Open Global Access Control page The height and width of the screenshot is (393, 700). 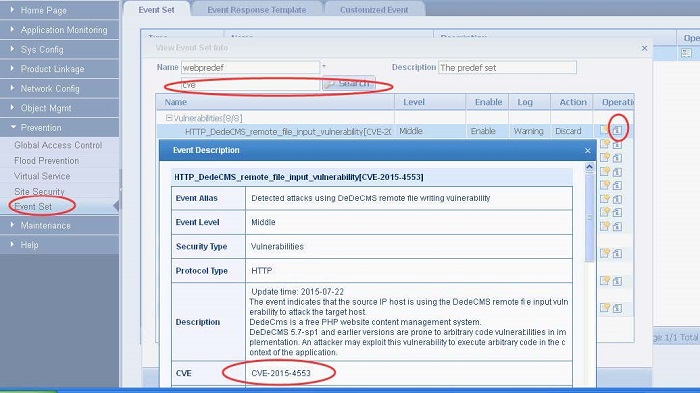point(58,145)
